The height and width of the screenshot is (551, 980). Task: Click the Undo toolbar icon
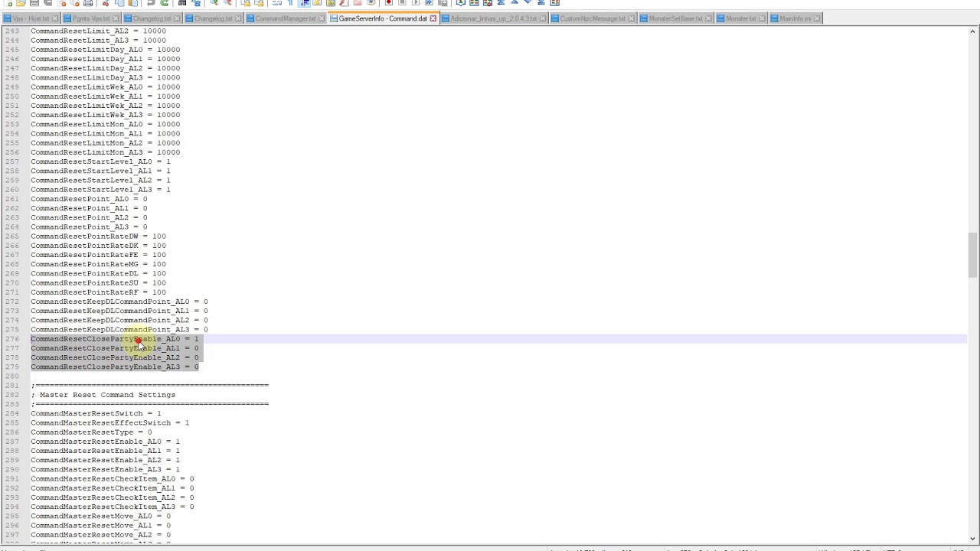point(151,3)
